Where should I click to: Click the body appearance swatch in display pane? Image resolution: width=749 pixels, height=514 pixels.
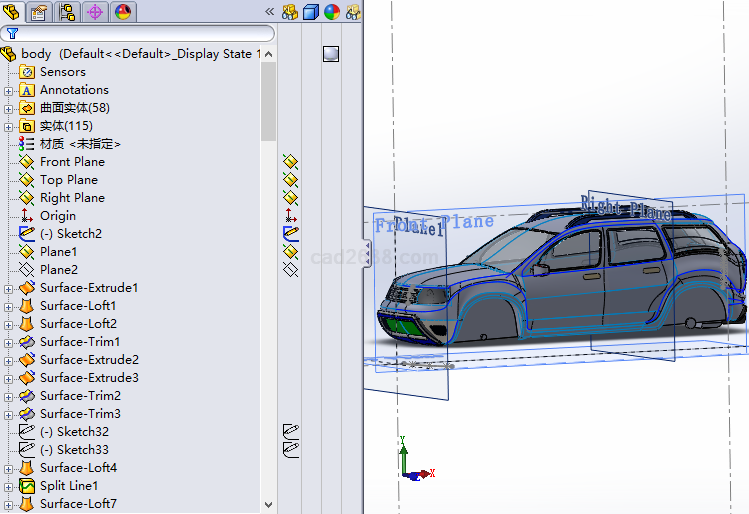[x=332, y=54]
